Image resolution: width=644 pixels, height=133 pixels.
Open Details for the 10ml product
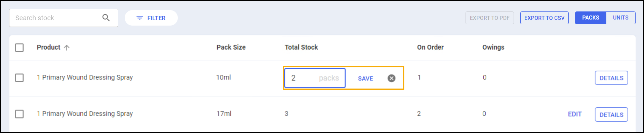click(x=611, y=78)
